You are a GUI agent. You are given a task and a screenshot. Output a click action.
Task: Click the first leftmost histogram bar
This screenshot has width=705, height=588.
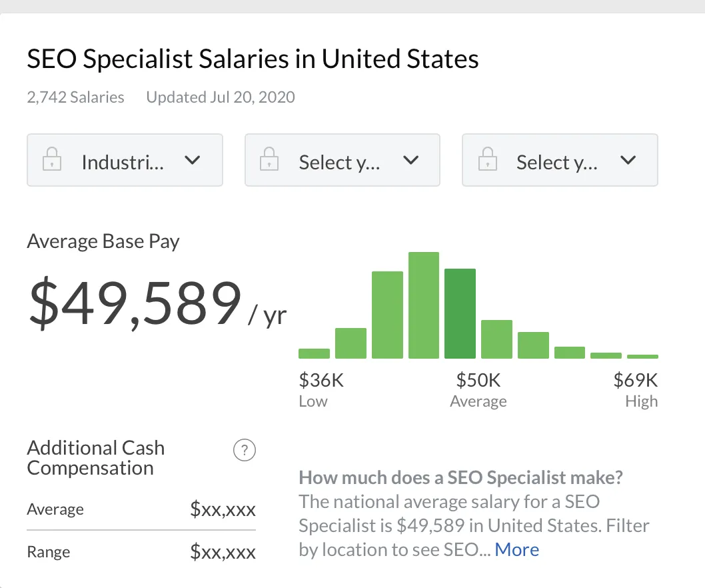pos(314,353)
